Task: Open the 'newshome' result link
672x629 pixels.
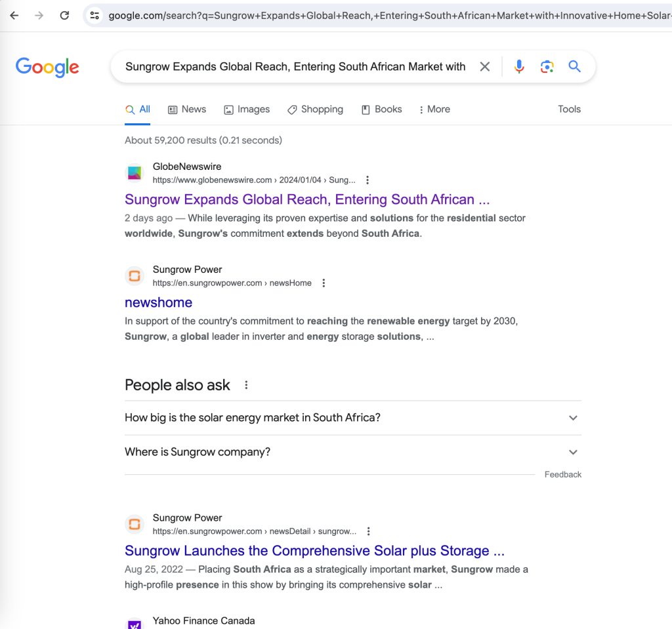Action: (158, 302)
